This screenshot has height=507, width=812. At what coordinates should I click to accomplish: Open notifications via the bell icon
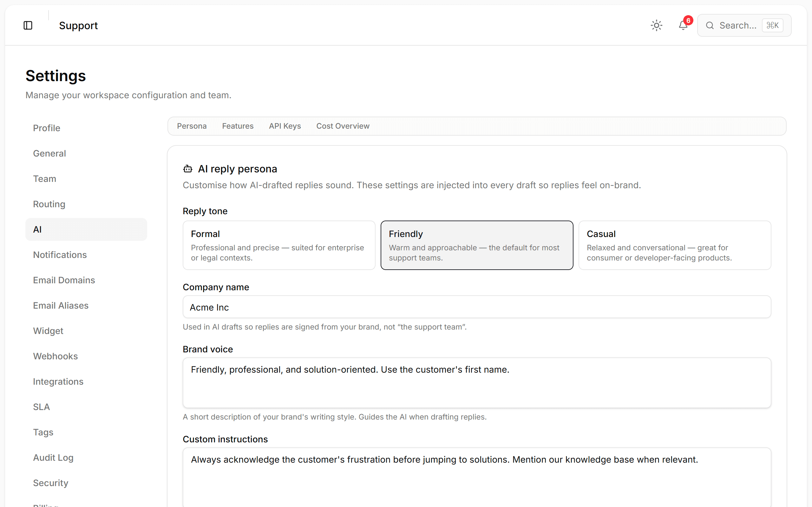pos(683,26)
